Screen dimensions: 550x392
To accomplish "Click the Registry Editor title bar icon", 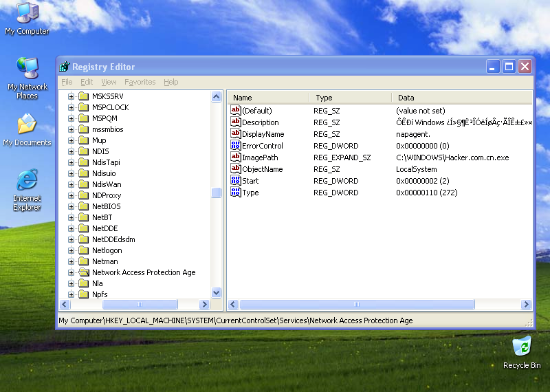I will (64, 66).
